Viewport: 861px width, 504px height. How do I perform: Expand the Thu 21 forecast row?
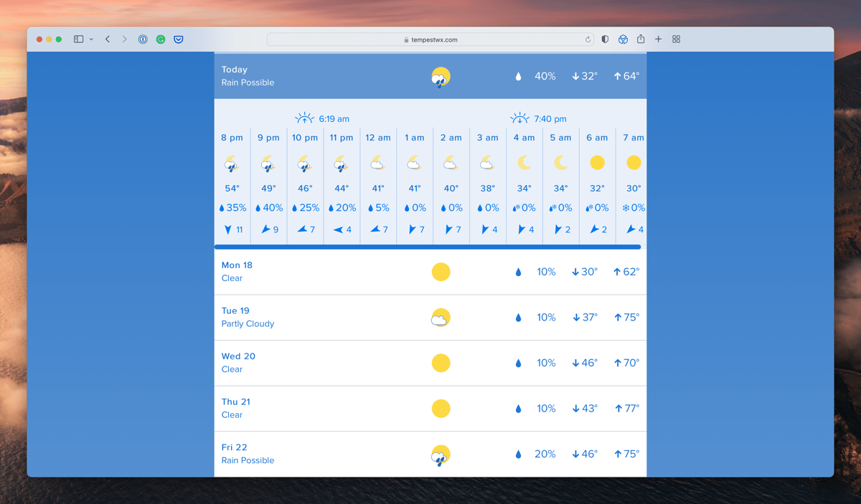(430, 408)
